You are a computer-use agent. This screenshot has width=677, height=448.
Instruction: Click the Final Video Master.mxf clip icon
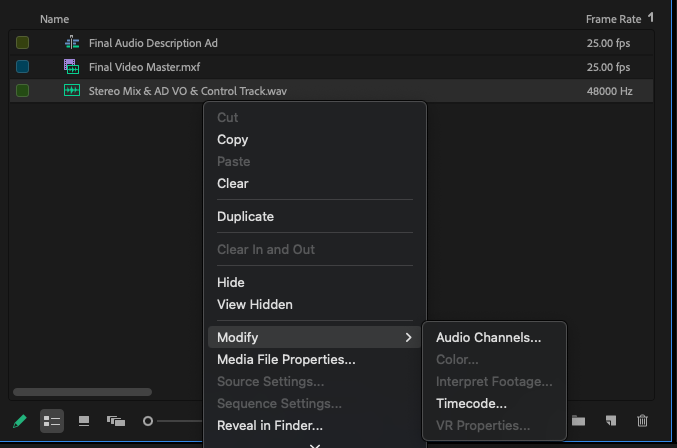[72, 67]
